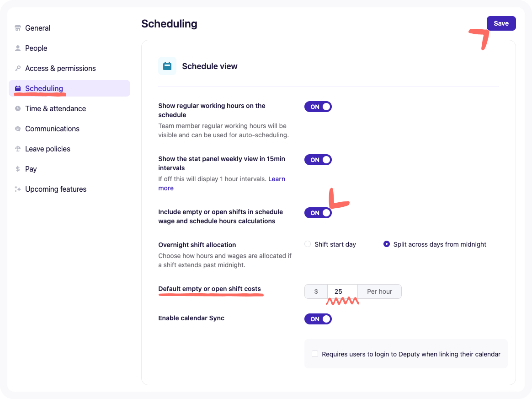532x399 pixels.
Task: Disable calendar Sync
Action: pyautogui.click(x=318, y=319)
